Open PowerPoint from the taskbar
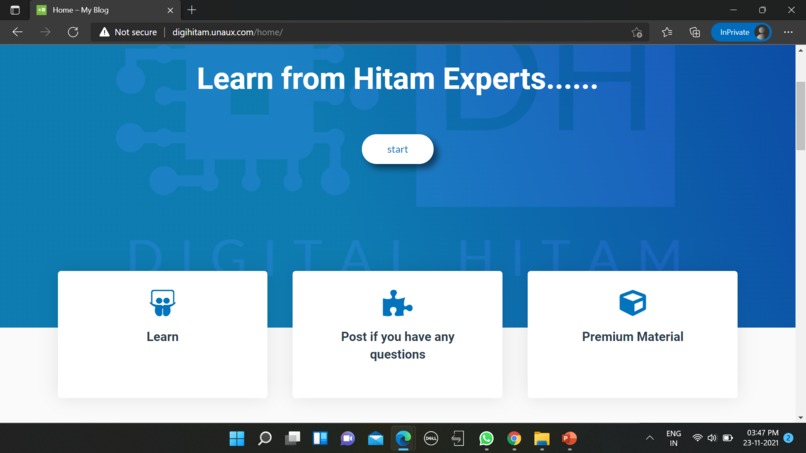Viewport: 806px width, 453px height. (x=570, y=438)
